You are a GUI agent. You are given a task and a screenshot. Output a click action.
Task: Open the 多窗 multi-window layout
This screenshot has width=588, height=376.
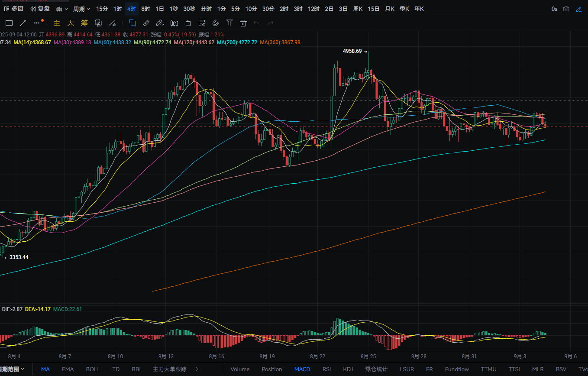tap(14, 9)
